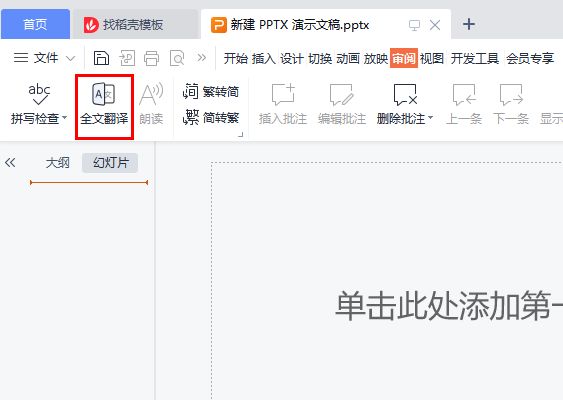Open the 切换 ribbon tab
Image resolution: width=563 pixels, height=400 pixels.
(x=320, y=58)
